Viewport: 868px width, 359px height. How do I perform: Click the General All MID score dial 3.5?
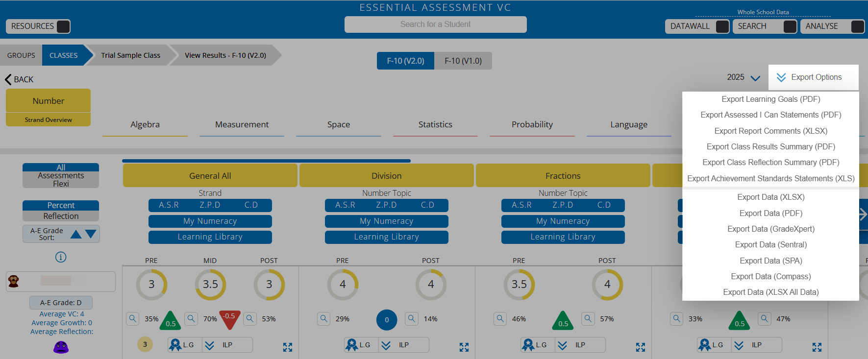tap(210, 285)
